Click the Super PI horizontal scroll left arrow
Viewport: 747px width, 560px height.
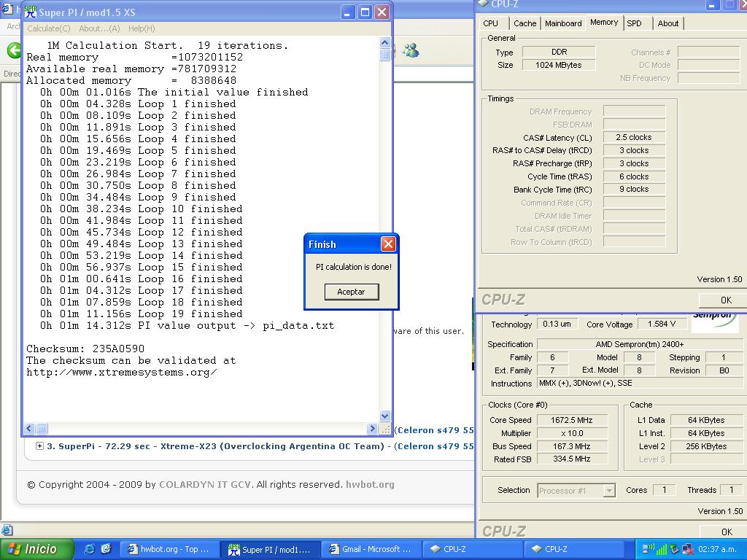pyautogui.click(x=29, y=429)
